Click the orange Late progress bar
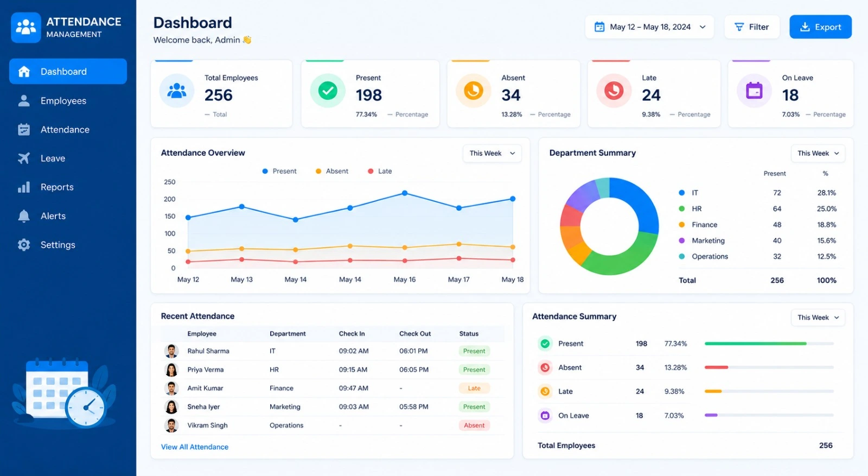Viewport: 868px width, 476px height. (713, 391)
